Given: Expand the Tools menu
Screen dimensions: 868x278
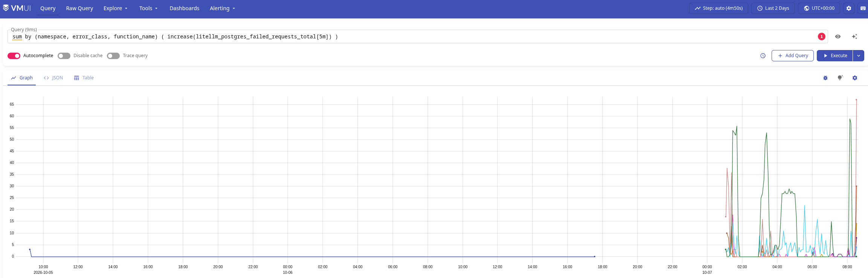Looking at the screenshot, I should tap(148, 8).
